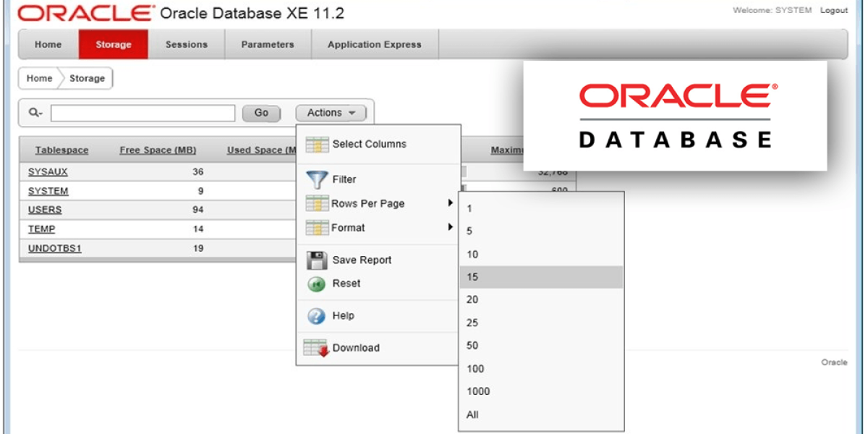
Task: Open Help via the question mark icon
Action: tap(316, 315)
